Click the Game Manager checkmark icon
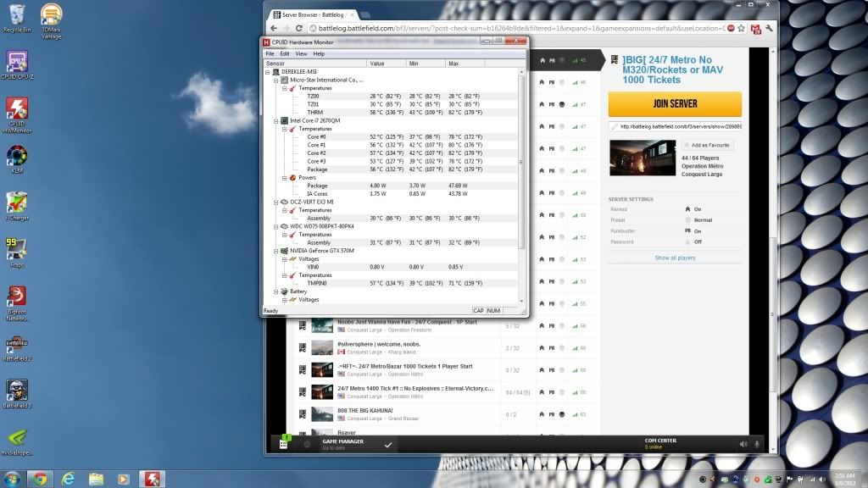The width and height of the screenshot is (868, 488). (388, 444)
